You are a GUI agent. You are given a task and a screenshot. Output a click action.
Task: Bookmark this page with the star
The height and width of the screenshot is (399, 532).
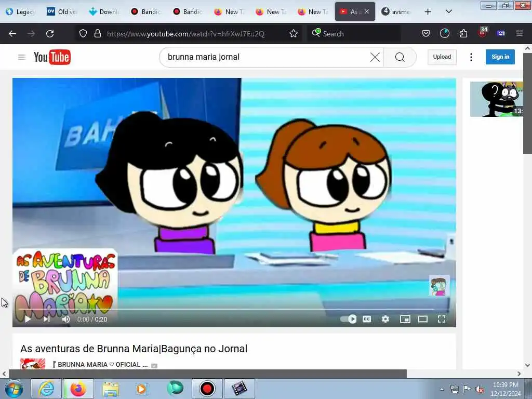[294, 34]
